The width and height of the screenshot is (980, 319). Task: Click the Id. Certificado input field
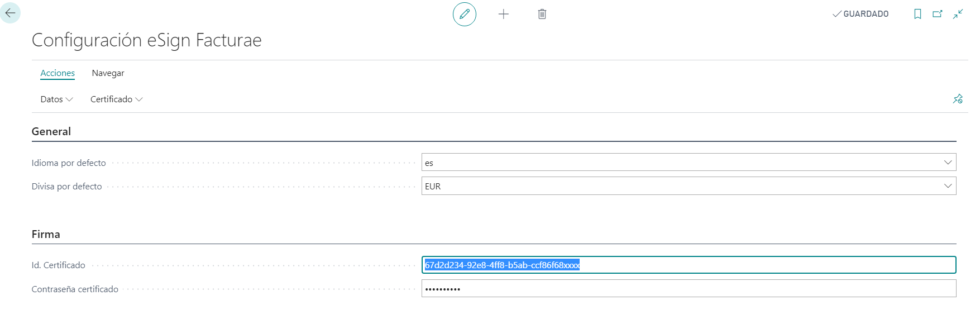click(x=689, y=265)
